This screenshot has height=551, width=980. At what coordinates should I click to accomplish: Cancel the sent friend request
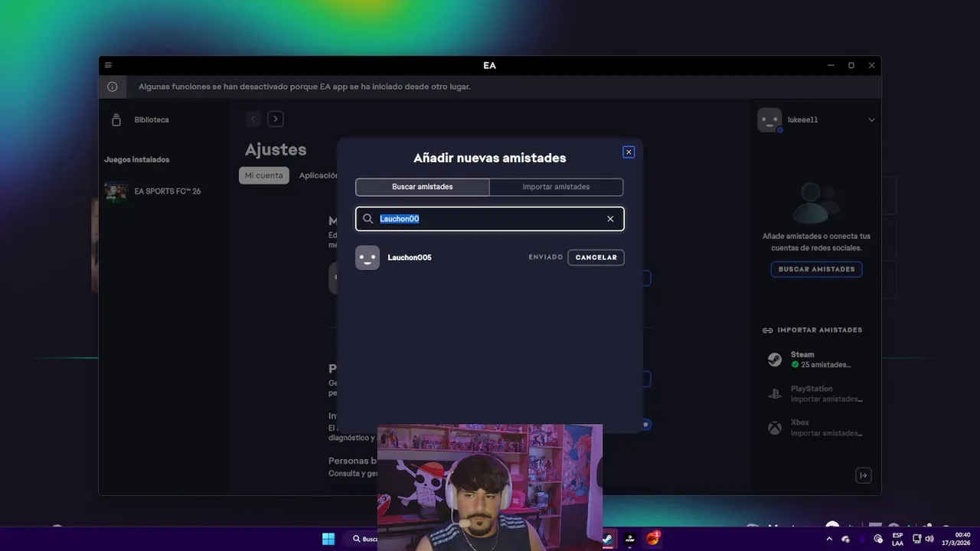click(x=596, y=258)
